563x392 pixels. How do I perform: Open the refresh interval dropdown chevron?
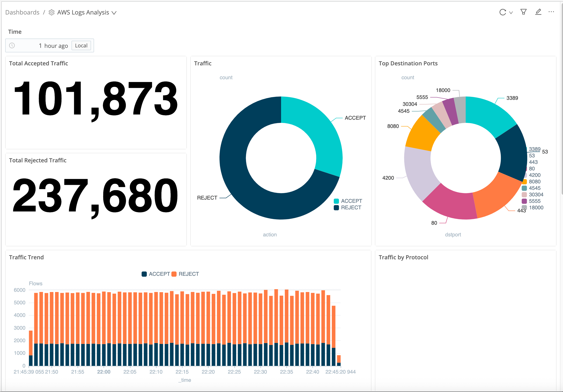pyautogui.click(x=511, y=12)
